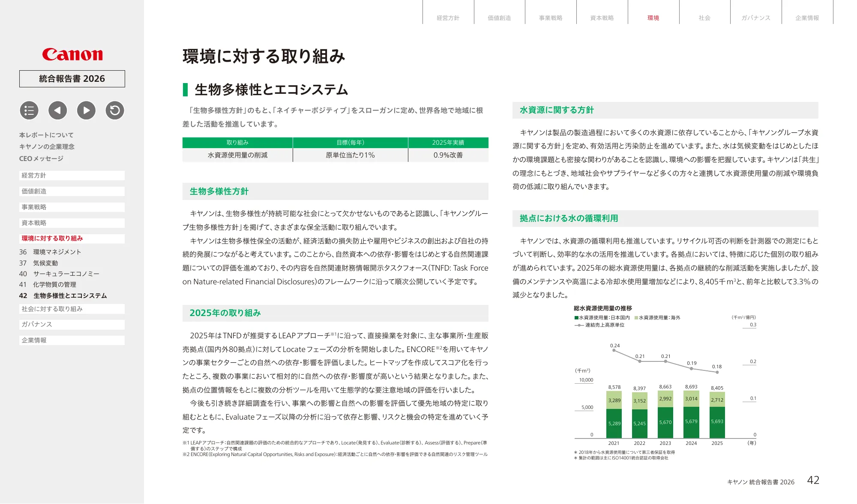Select the 環境 top tab

point(653,18)
